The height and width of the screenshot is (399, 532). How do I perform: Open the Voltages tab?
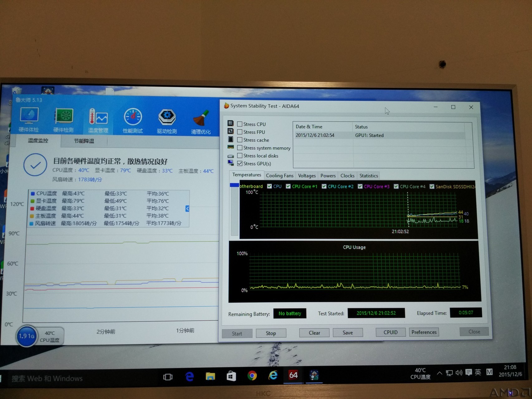307,176
